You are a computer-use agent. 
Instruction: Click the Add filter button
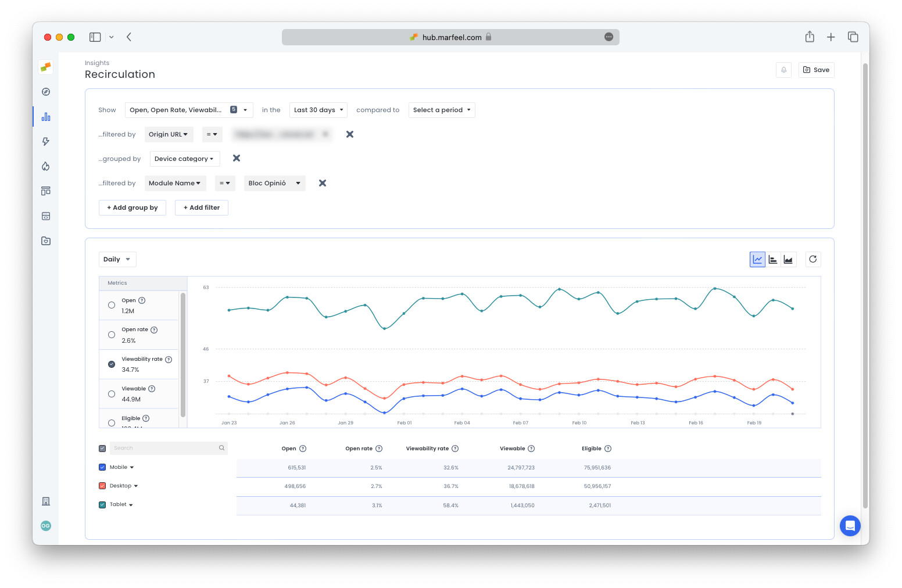(x=202, y=207)
